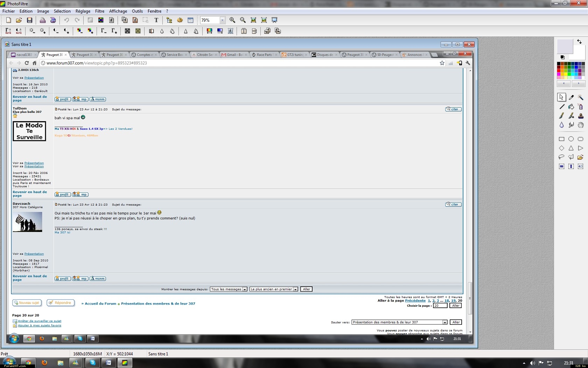The height and width of the screenshot is (368, 588).
Task: Open the Preferences window icon
Action: click(190, 20)
